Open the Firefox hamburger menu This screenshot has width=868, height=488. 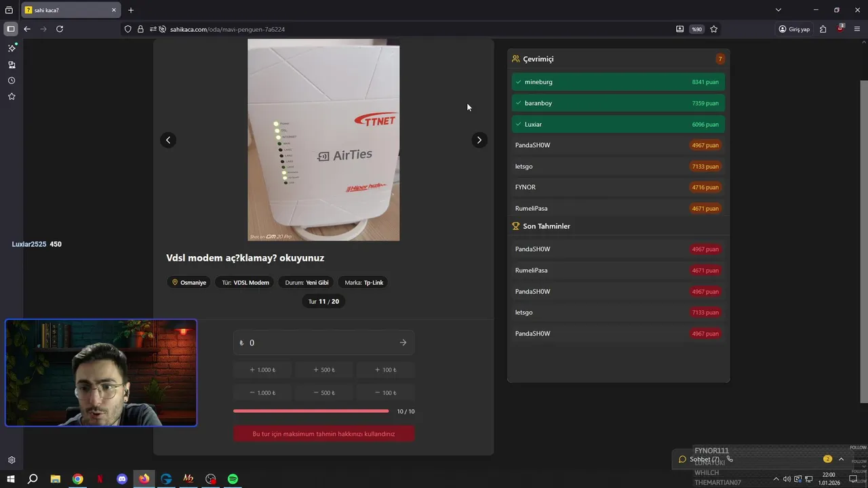(857, 29)
